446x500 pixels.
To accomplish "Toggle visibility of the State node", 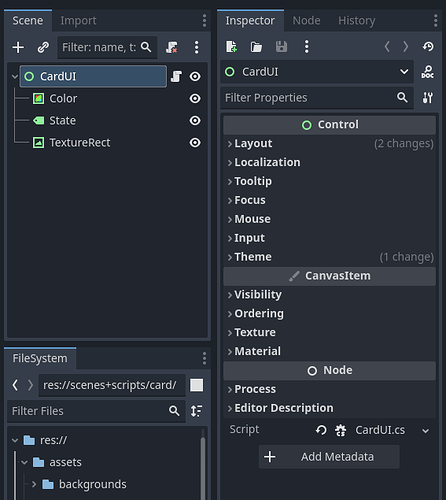I will pos(195,121).
